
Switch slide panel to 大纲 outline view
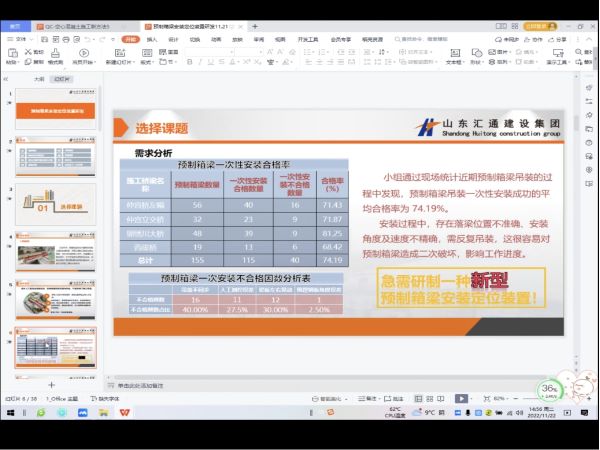click(39, 77)
